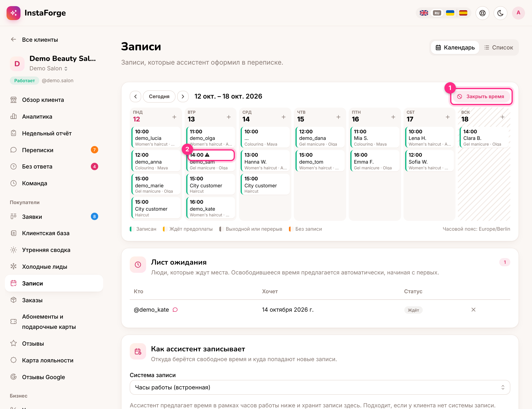
Task: Open Hanna W. 13:00 appointment
Action: (x=265, y=161)
